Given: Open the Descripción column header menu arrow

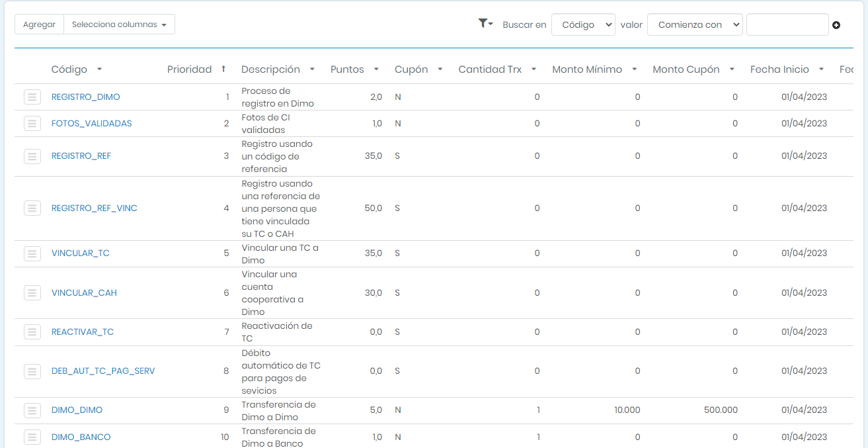Looking at the screenshot, I should tap(312, 69).
